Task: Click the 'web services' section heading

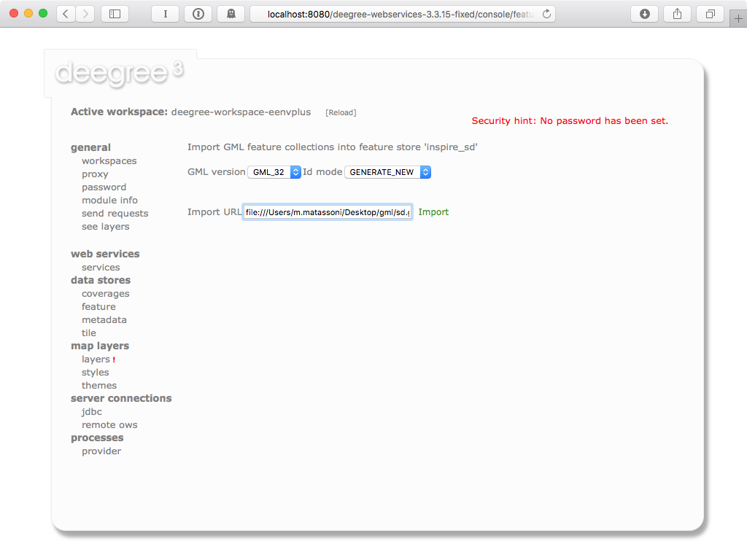Action: click(x=105, y=254)
